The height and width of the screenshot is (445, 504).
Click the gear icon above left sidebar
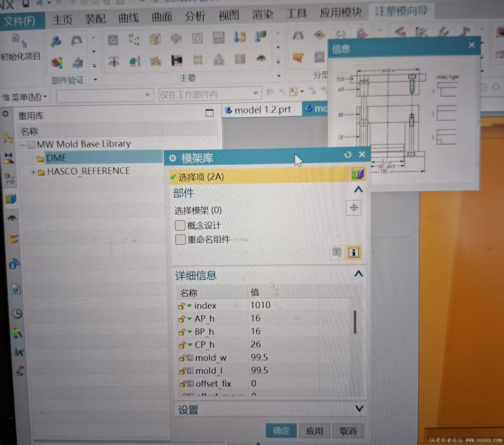(x=6, y=114)
